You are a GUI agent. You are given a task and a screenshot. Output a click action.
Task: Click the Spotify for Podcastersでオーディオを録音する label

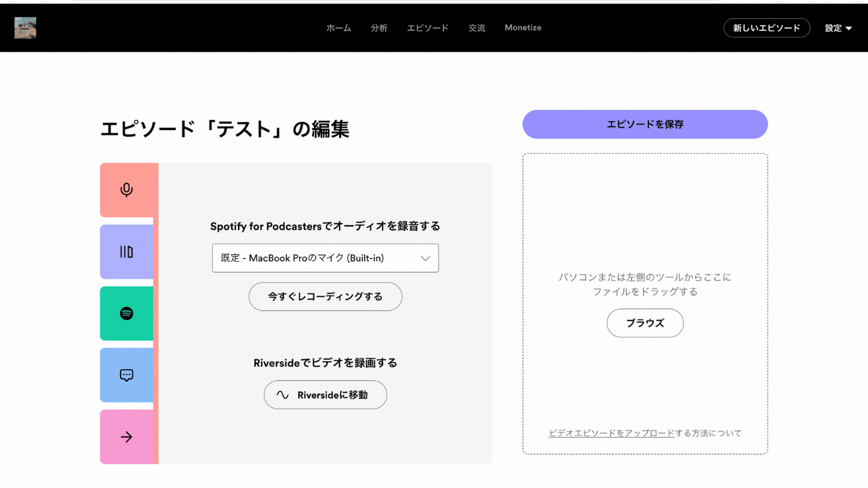tap(325, 226)
